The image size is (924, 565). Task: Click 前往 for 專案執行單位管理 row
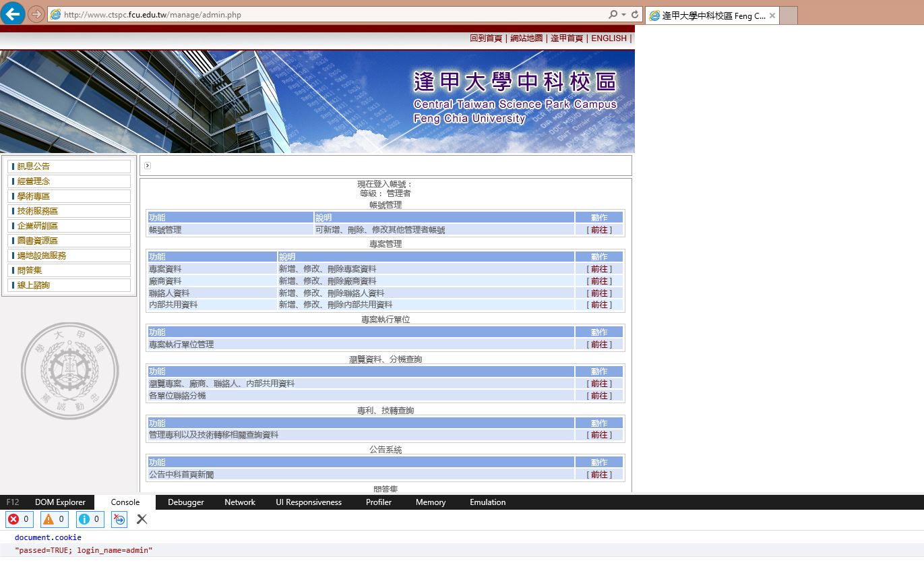click(x=599, y=345)
